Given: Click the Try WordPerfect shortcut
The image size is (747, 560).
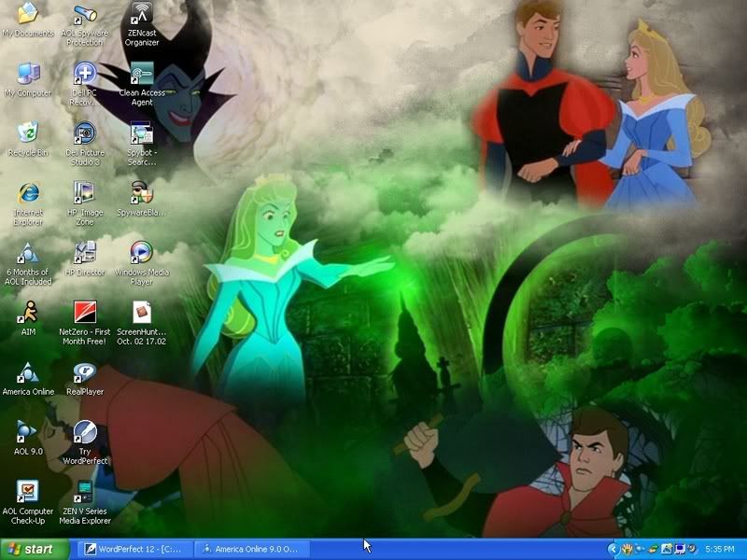Looking at the screenshot, I should pos(85,432).
